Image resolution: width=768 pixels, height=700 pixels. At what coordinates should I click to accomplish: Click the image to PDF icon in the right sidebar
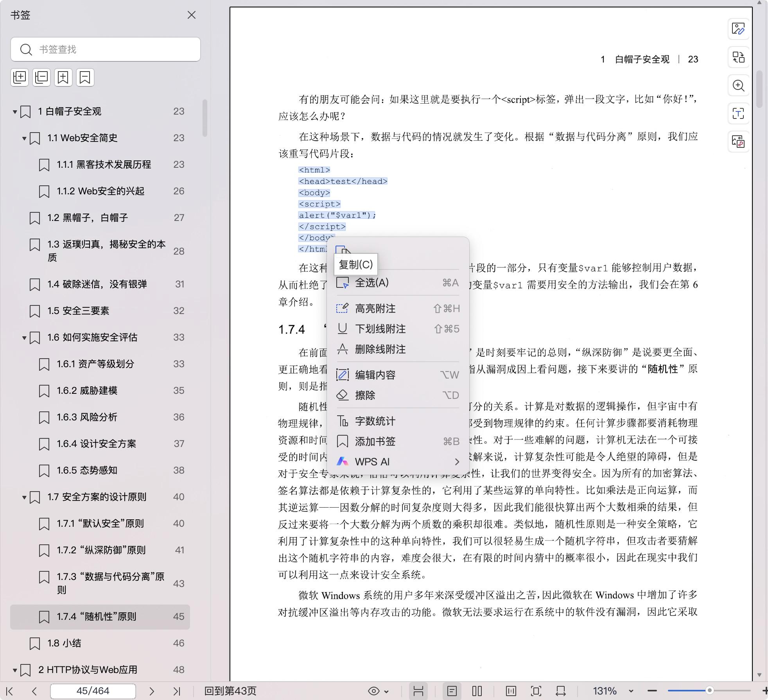click(x=738, y=142)
